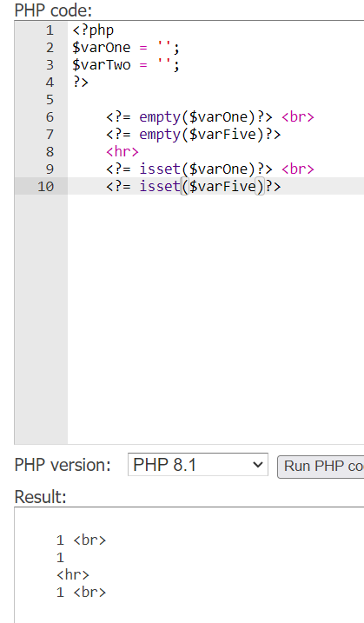Click line number 10 in gutter

pyautogui.click(x=45, y=186)
